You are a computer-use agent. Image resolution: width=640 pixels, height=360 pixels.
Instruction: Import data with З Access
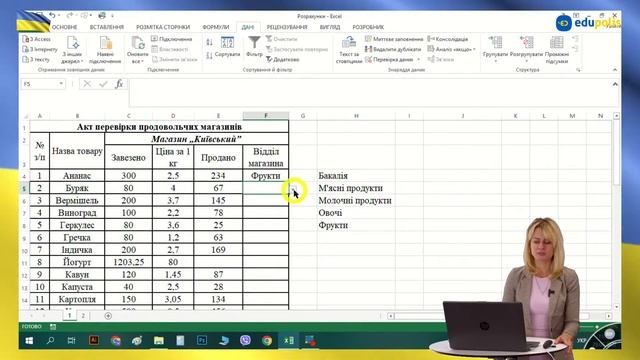click(x=37, y=39)
